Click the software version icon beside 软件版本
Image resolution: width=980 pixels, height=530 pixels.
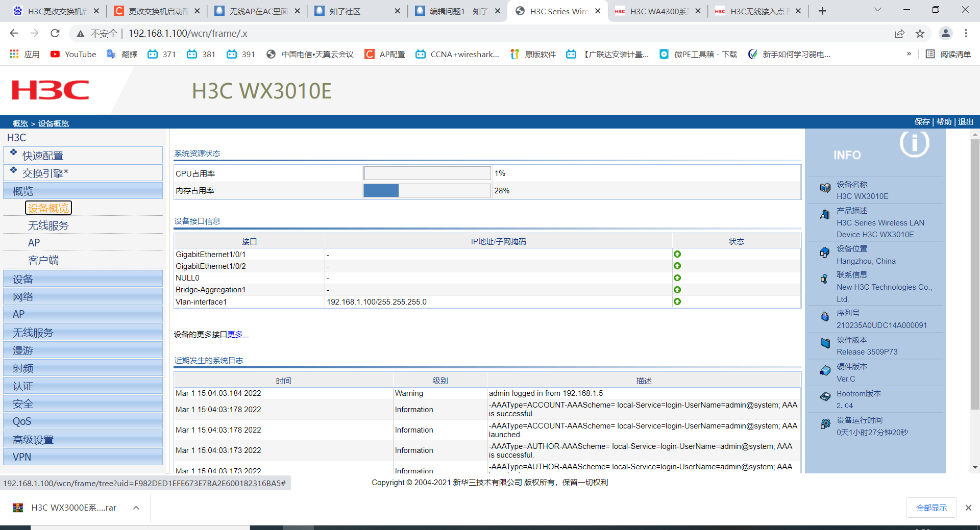pyautogui.click(x=825, y=343)
